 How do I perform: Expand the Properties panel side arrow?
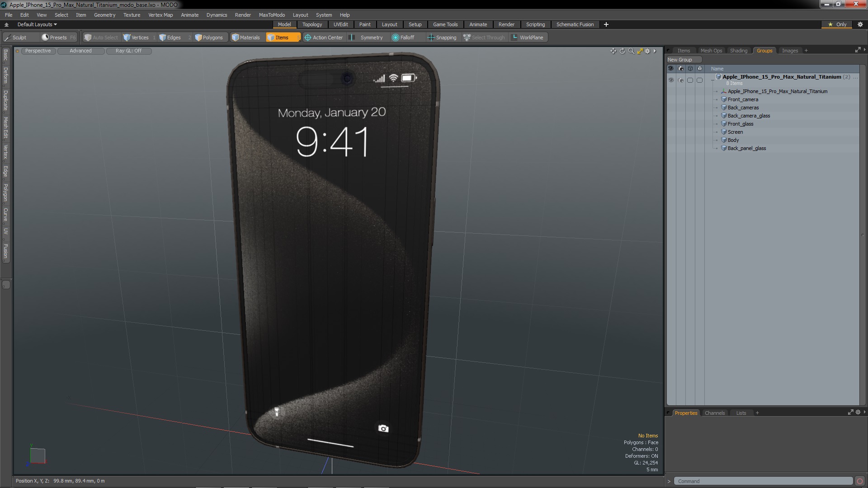pos(864,412)
